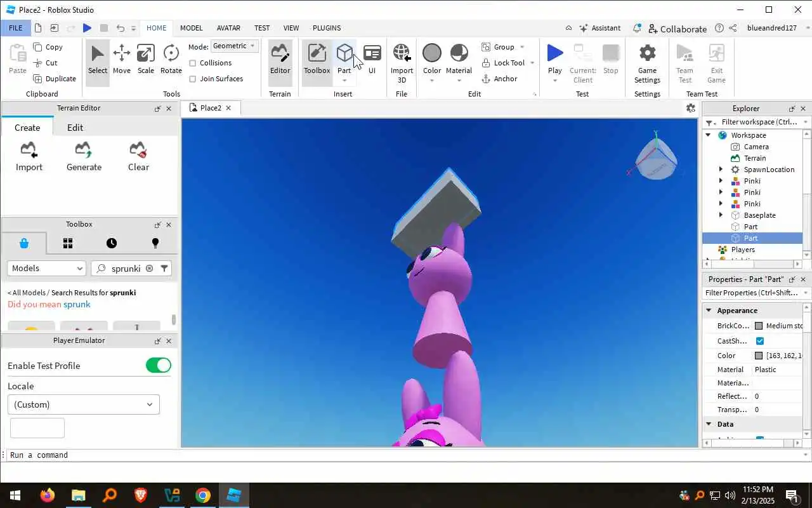
Task: Select Camera in Explorer
Action: (756, 147)
